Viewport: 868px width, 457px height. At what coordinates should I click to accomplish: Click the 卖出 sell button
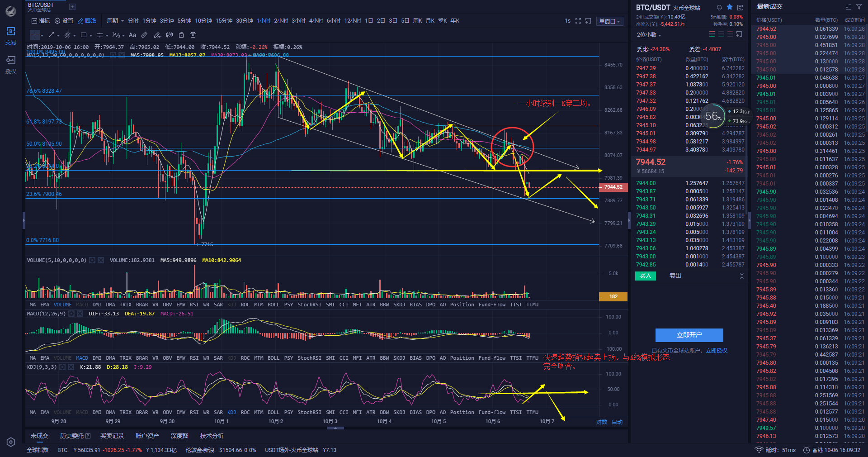pos(675,276)
